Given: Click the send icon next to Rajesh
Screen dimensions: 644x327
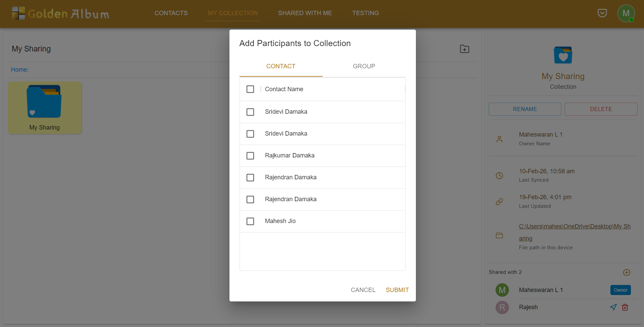Looking at the screenshot, I should click(613, 307).
